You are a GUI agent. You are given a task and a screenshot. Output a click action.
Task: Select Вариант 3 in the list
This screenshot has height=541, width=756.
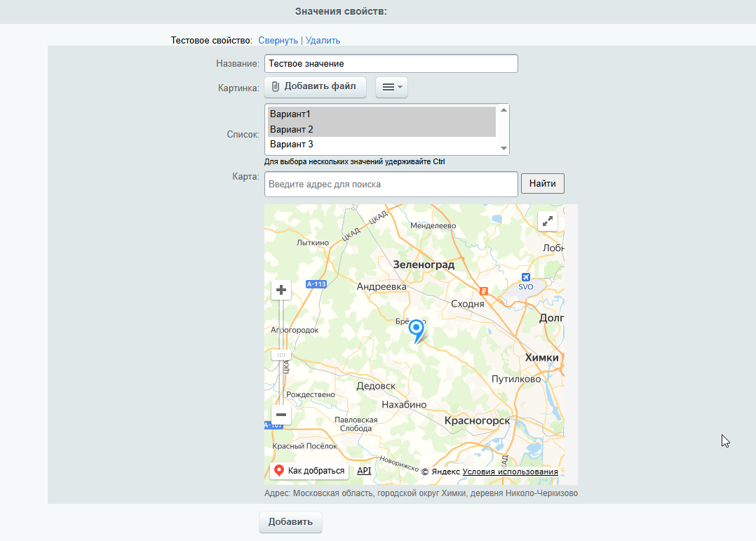381,145
